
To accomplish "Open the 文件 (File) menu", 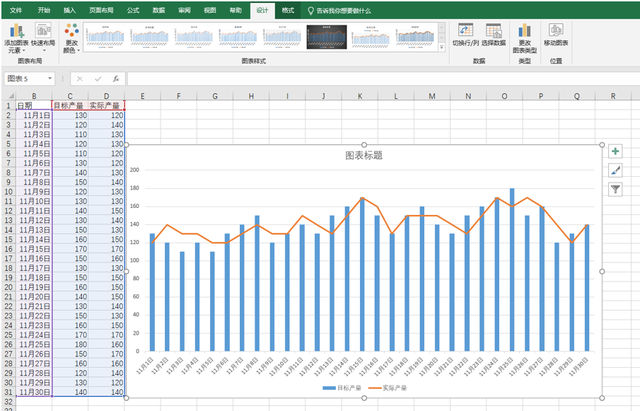I will tap(16, 8).
